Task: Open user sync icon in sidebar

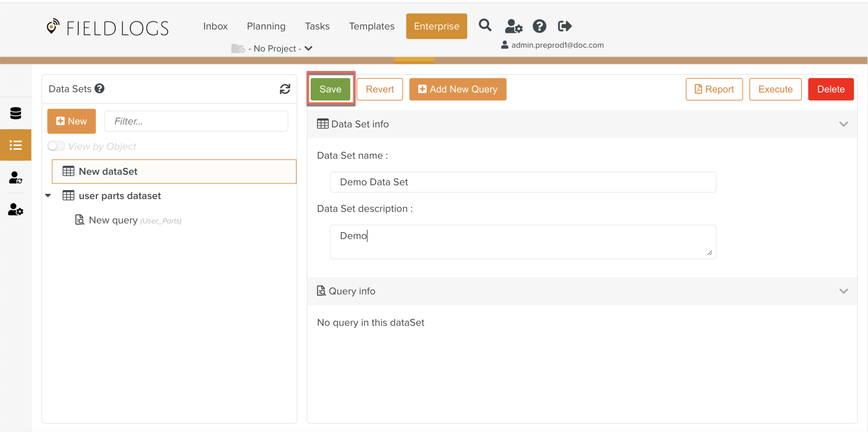Action: [x=16, y=177]
